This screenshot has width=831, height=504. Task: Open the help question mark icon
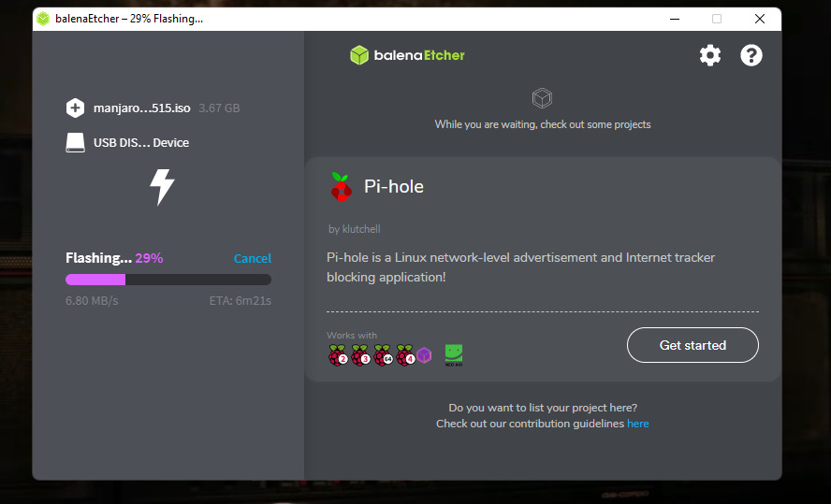point(751,55)
